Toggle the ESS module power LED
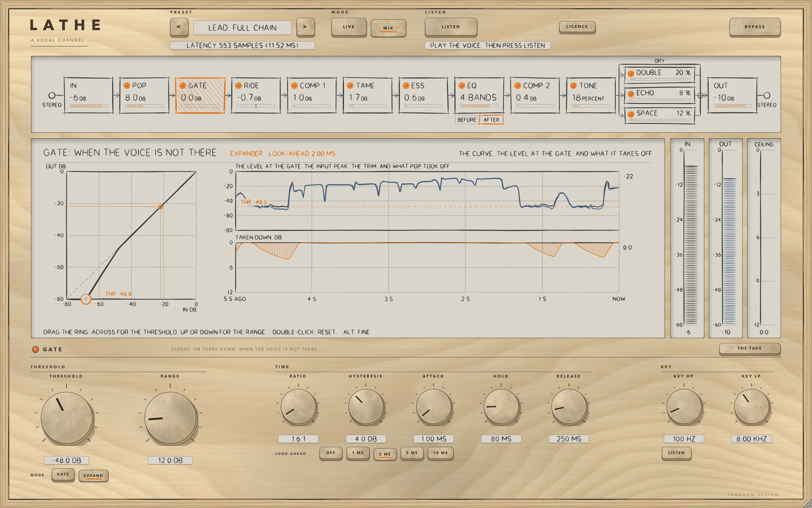The image size is (812, 508). tap(406, 86)
